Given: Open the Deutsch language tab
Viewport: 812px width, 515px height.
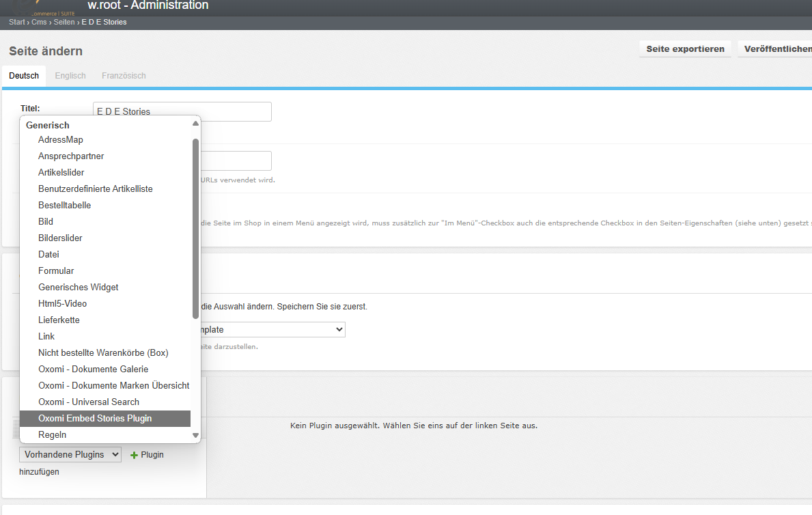Looking at the screenshot, I should pos(24,76).
